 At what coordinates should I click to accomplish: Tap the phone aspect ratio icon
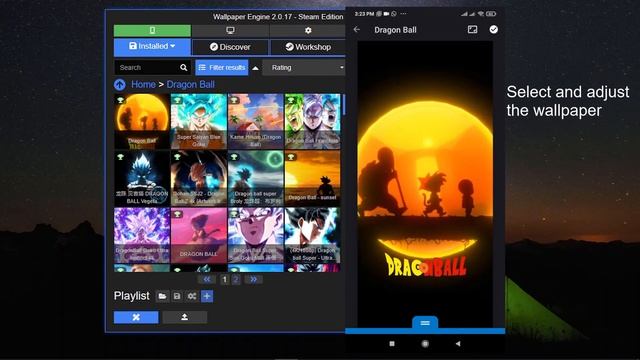473,29
